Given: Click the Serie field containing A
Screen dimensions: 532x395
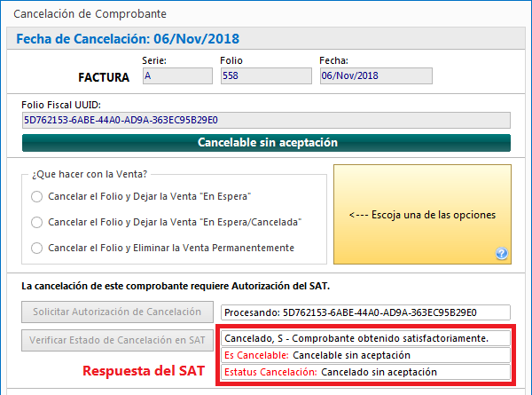Looking at the screenshot, I should coord(177,75).
